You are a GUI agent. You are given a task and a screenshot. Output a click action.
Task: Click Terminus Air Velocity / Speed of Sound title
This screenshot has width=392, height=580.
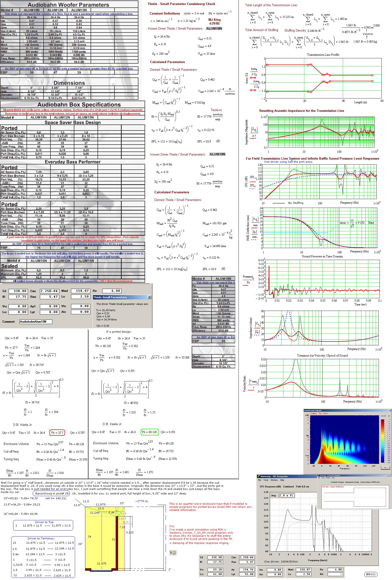coord(322,355)
